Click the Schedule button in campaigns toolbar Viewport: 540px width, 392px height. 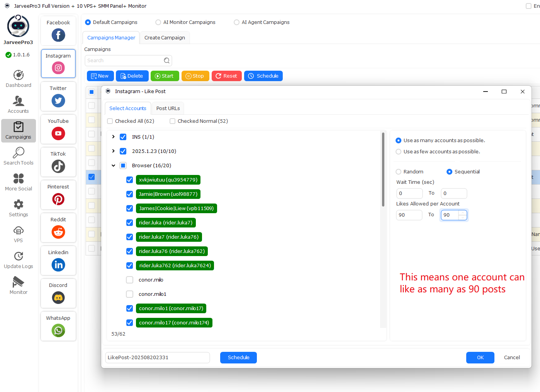[263, 76]
